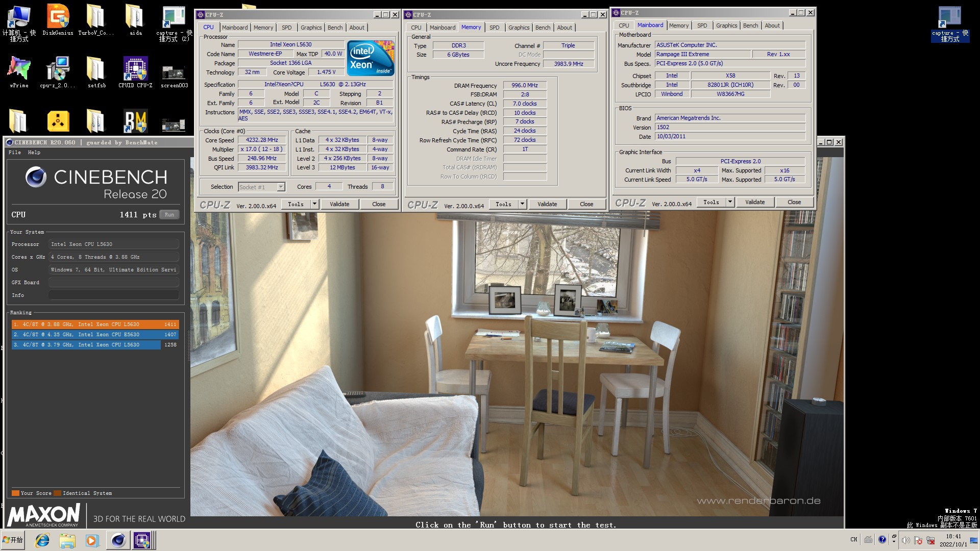
Task: Expand Tools dropdown arrow in middle CPU-Z window
Action: tap(522, 204)
